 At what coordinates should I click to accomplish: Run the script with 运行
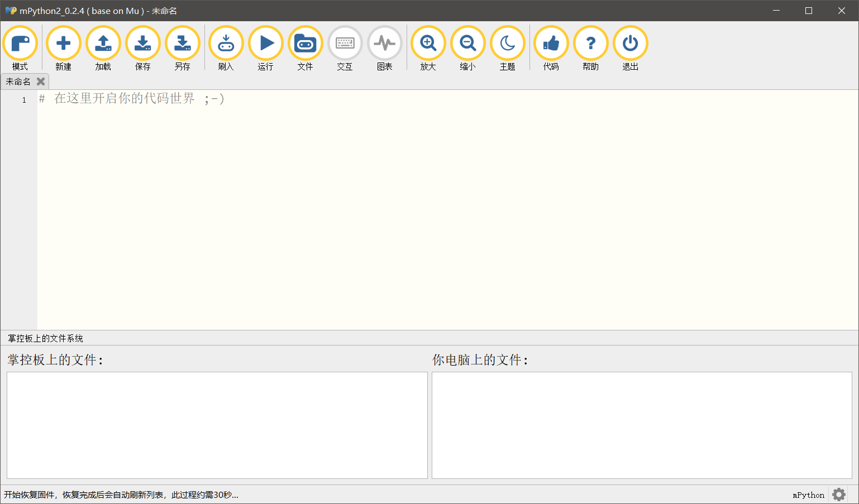point(266,49)
